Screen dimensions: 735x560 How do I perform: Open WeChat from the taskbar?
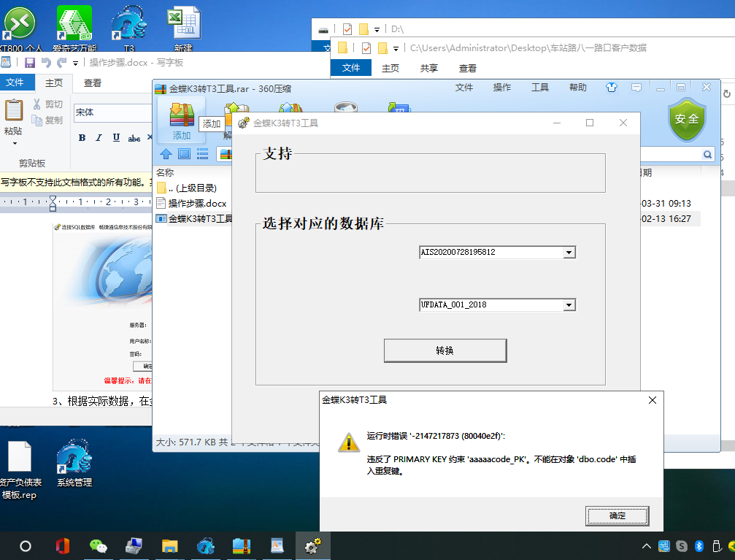(x=99, y=546)
